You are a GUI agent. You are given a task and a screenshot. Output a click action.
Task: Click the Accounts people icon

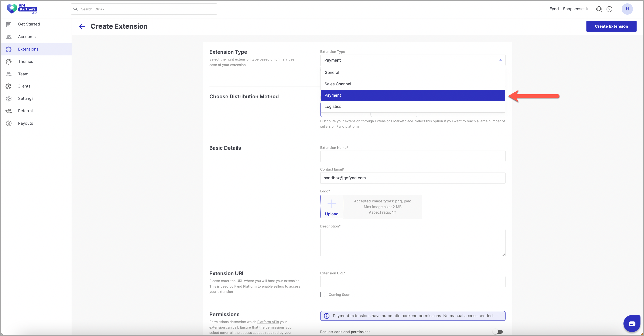coord(9,37)
